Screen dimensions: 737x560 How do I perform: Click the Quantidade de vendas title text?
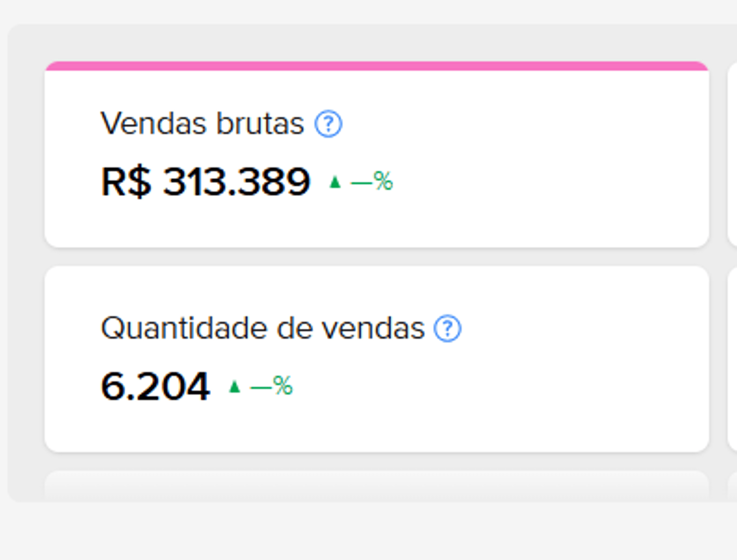[x=263, y=328]
